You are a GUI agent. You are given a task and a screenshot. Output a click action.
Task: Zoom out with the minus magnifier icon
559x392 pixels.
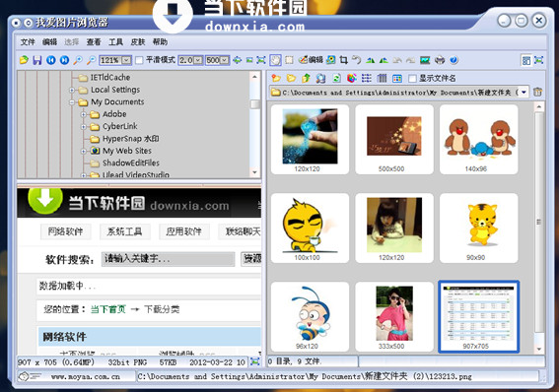coord(92,60)
